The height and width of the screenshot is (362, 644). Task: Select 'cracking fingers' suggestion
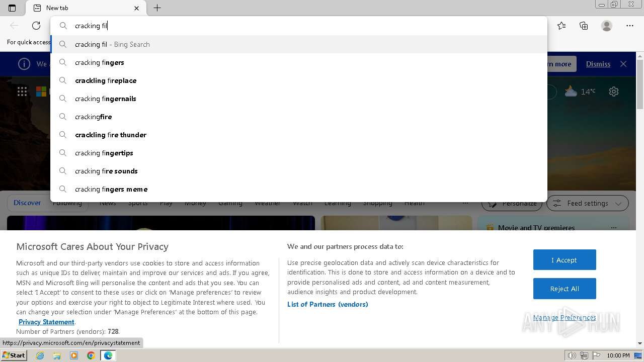coord(299,62)
